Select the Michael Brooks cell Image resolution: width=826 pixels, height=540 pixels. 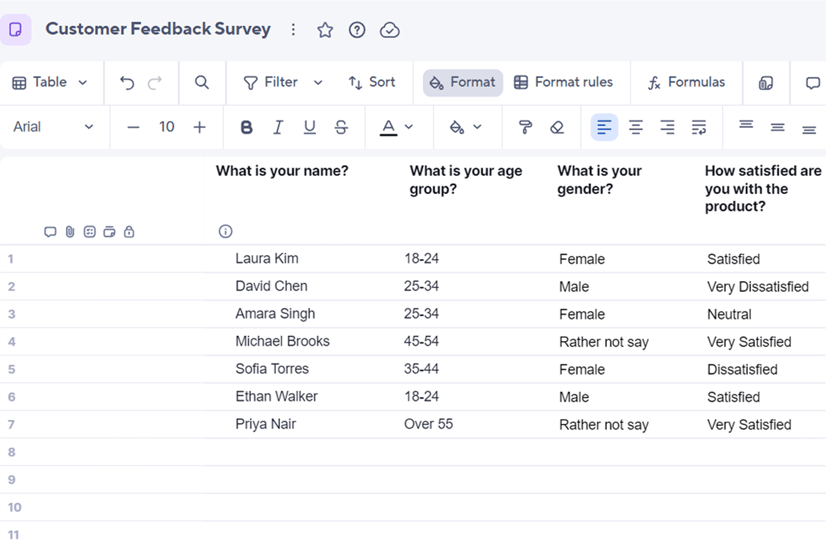[x=282, y=341]
